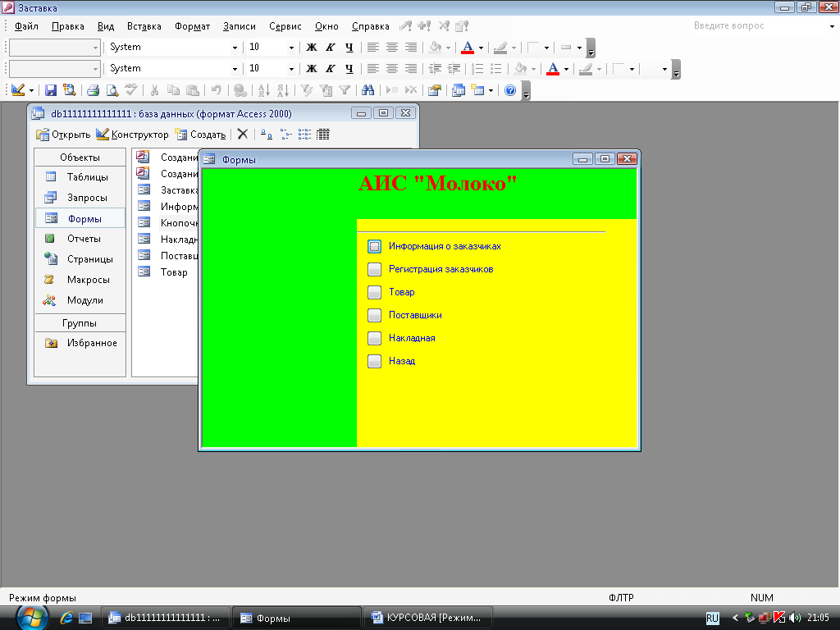Click upper toolbar's red font color A
Viewport: 840px width, 630px height.
(468, 47)
